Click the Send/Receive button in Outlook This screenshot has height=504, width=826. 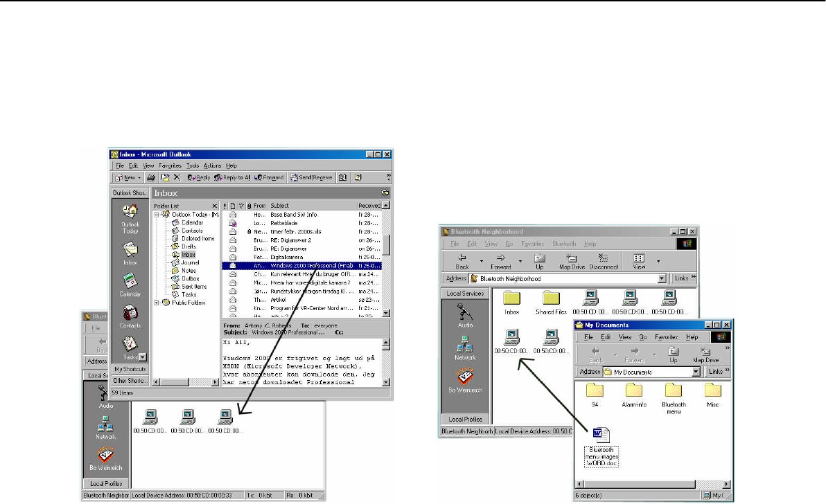[311, 178]
